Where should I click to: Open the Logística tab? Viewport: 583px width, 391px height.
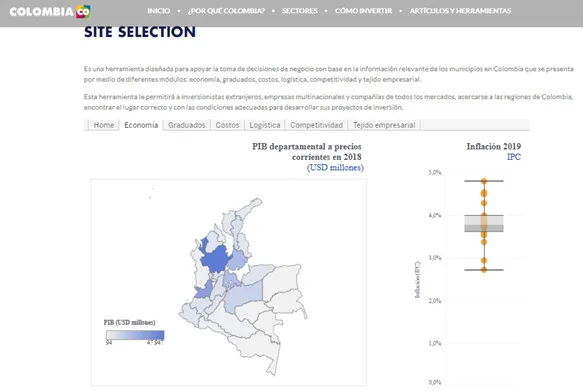pos(265,125)
